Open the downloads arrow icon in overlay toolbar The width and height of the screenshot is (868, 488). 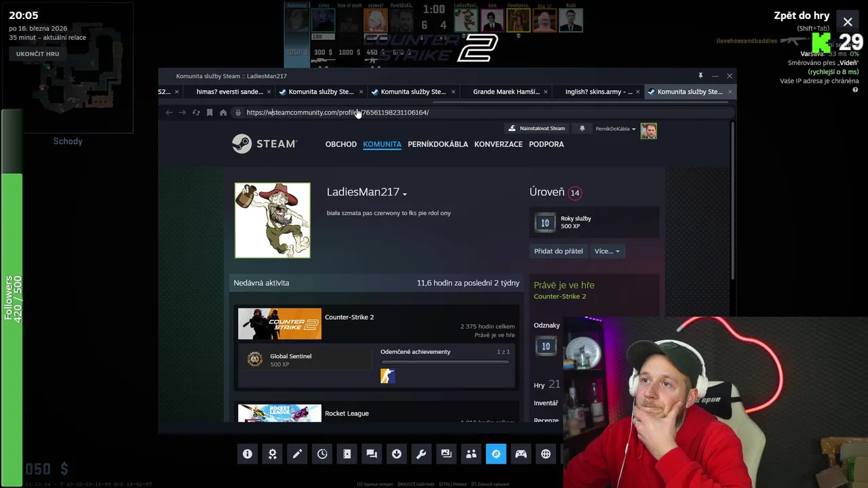click(x=397, y=454)
